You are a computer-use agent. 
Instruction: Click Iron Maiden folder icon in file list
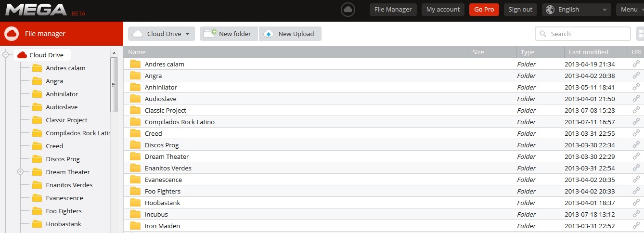[135, 226]
